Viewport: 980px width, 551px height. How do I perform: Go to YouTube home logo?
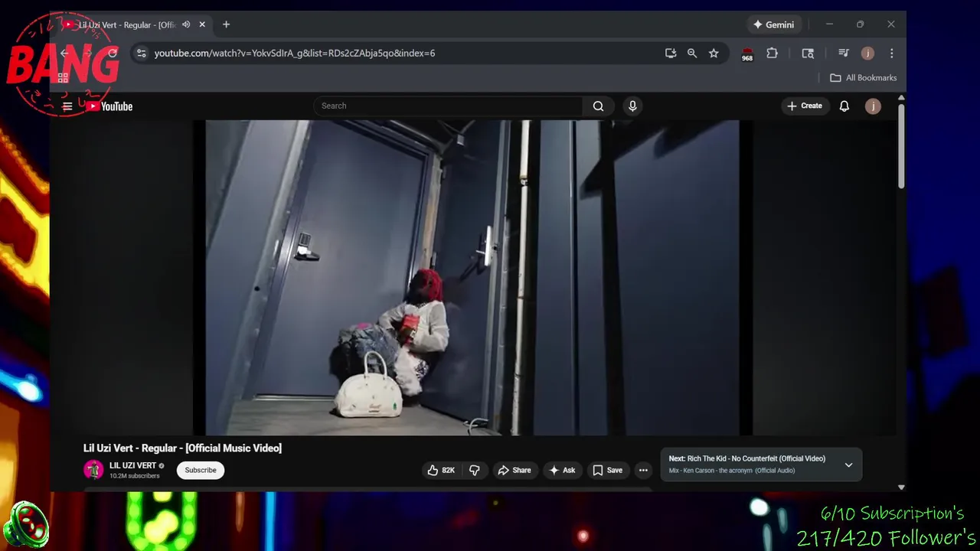109,106
